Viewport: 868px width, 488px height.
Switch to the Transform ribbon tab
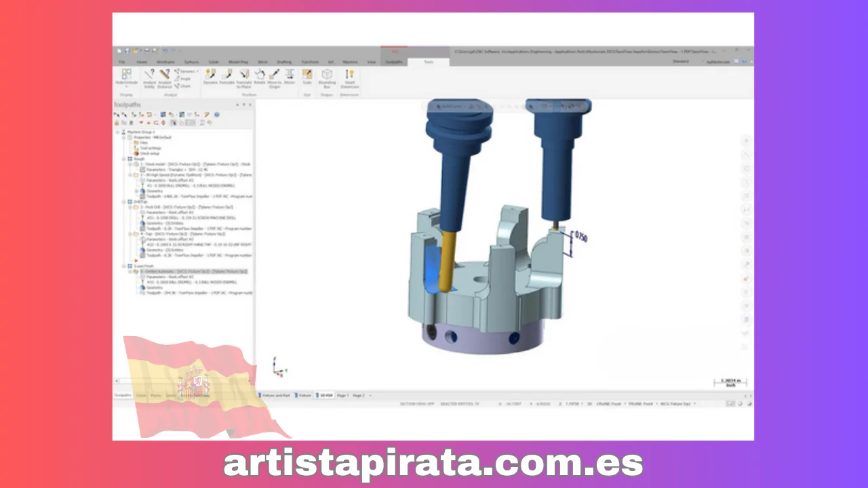[x=310, y=62]
